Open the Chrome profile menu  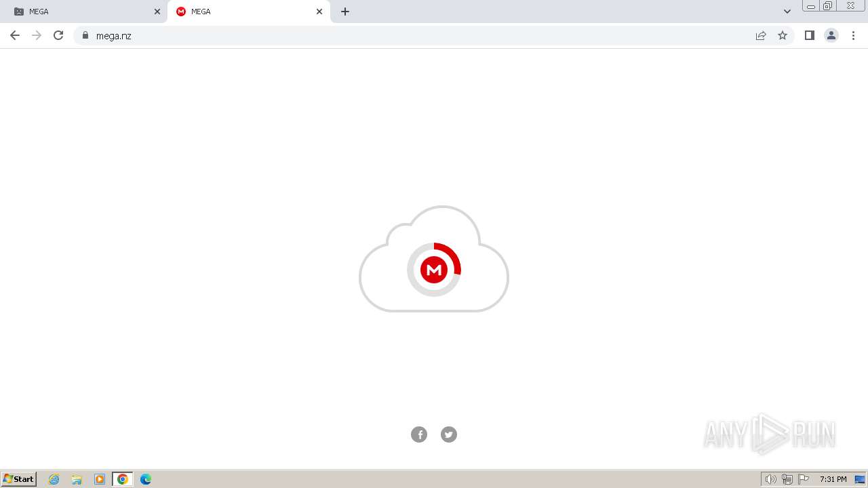pyautogui.click(x=831, y=35)
